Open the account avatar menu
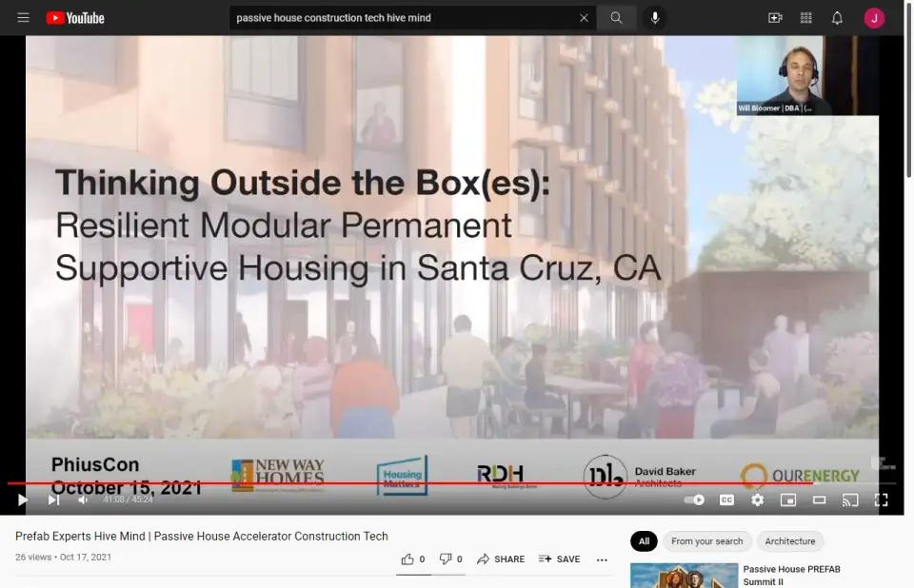Image resolution: width=914 pixels, height=588 pixels. (874, 18)
